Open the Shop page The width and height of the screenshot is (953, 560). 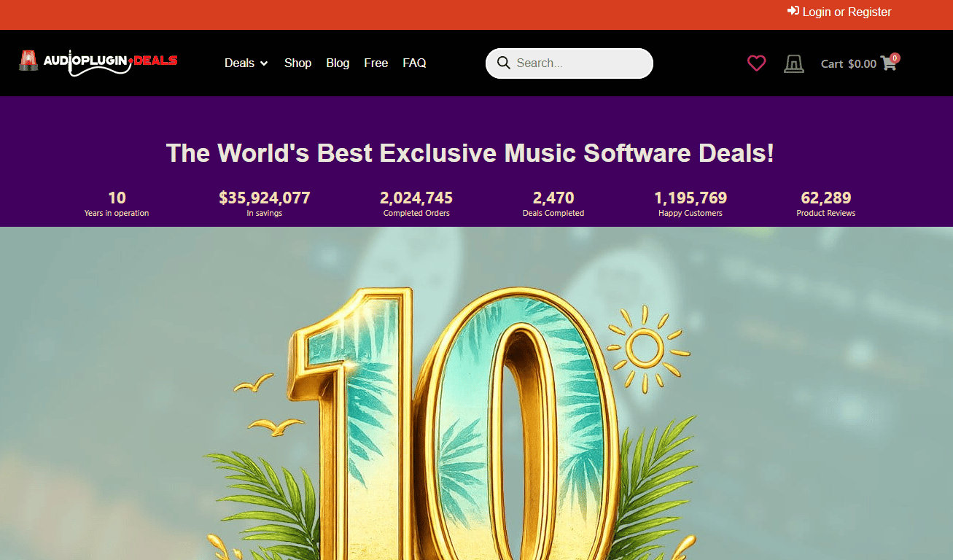click(297, 63)
